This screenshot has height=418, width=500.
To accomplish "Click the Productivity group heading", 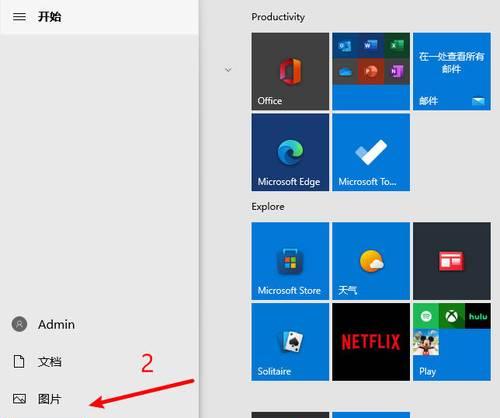I will (x=278, y=17).
